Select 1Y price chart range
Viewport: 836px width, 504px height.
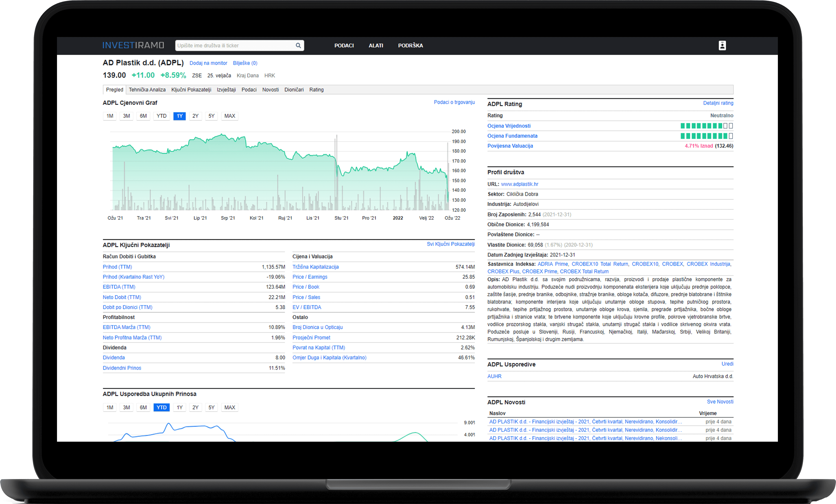(179, 116)
